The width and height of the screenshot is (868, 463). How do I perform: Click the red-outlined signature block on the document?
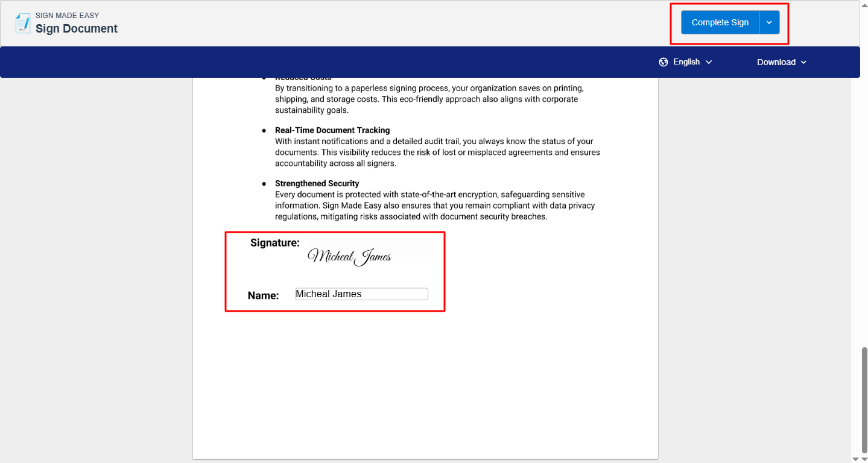pos(334,271)
